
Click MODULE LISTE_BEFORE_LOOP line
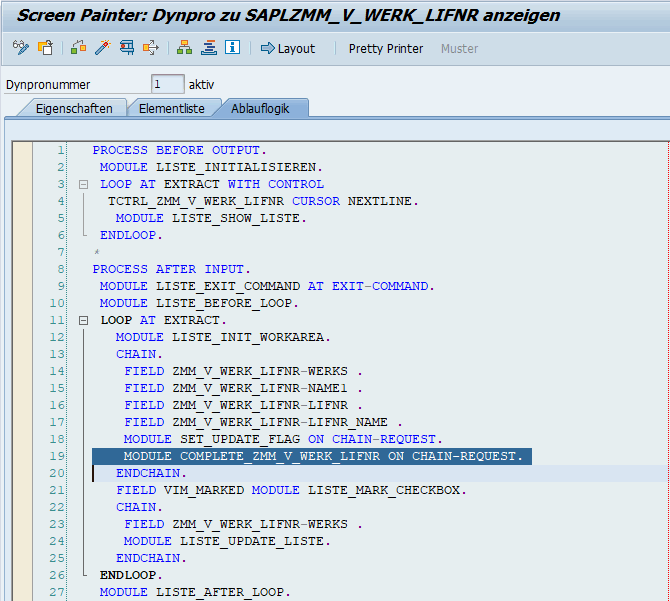pyautogui.click(x=199, y=303)
